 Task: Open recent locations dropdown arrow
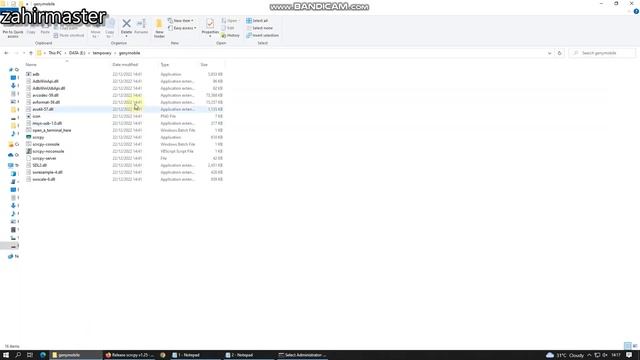pyautogui.click(x=24, y=53)
